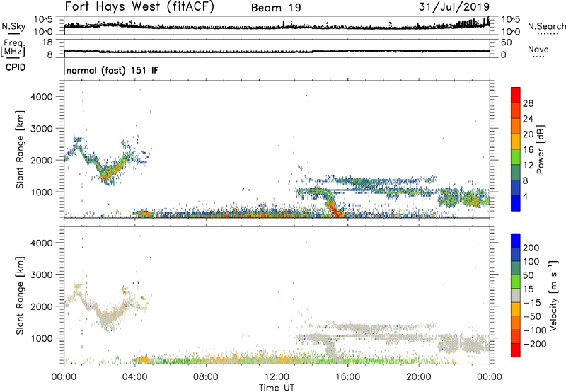This screenshot has width=566, height=392.
Task: Click the 'N.Search' legend label
Action: click(547, 26)
